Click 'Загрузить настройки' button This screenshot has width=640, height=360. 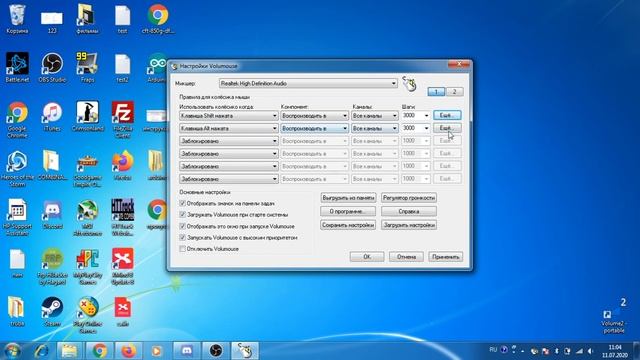(409, 225)
